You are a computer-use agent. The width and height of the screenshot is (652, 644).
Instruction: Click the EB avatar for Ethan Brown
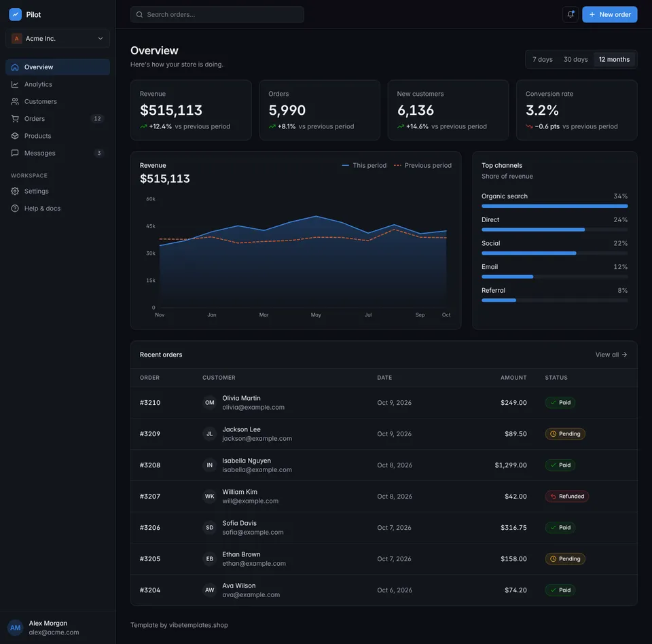(x=210, y=558)
